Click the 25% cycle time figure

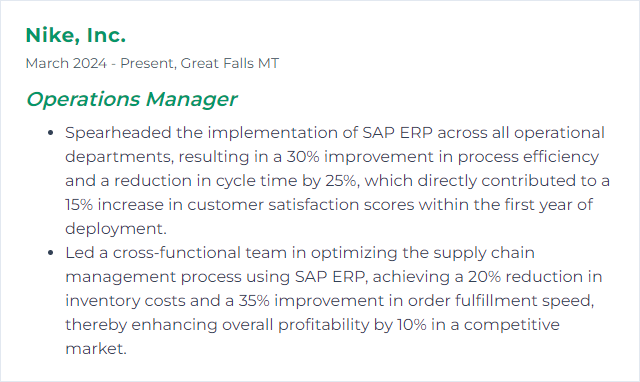point(341,181)
